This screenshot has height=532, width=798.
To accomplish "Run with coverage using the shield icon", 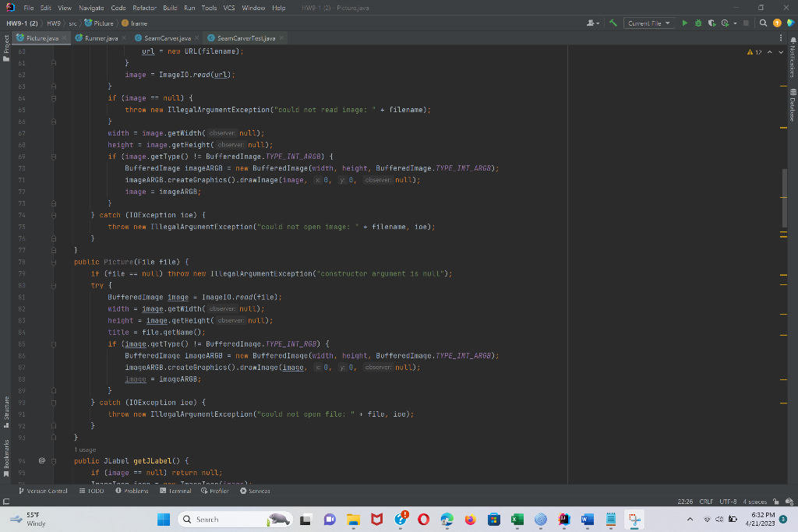I will (711, 23).
